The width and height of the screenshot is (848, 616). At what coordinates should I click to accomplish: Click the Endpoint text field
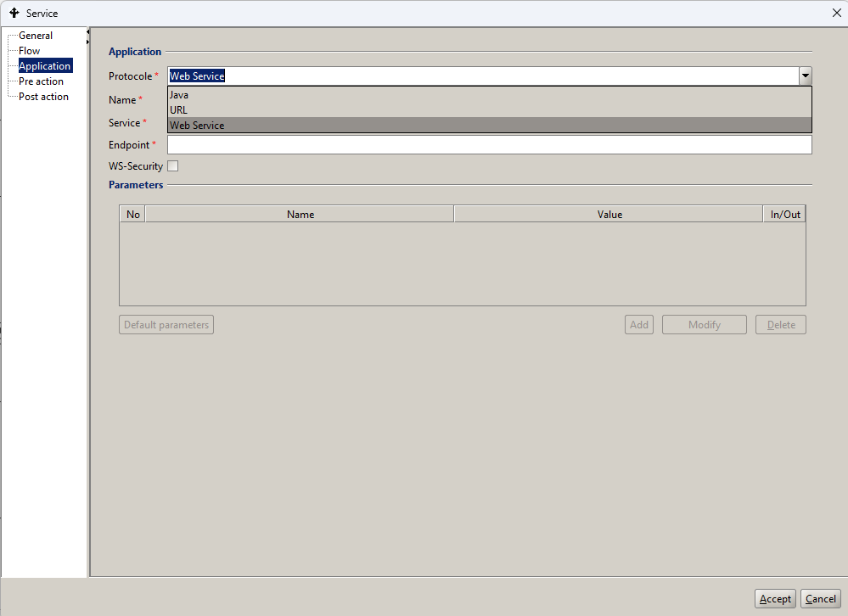click(x=489, y=145)
